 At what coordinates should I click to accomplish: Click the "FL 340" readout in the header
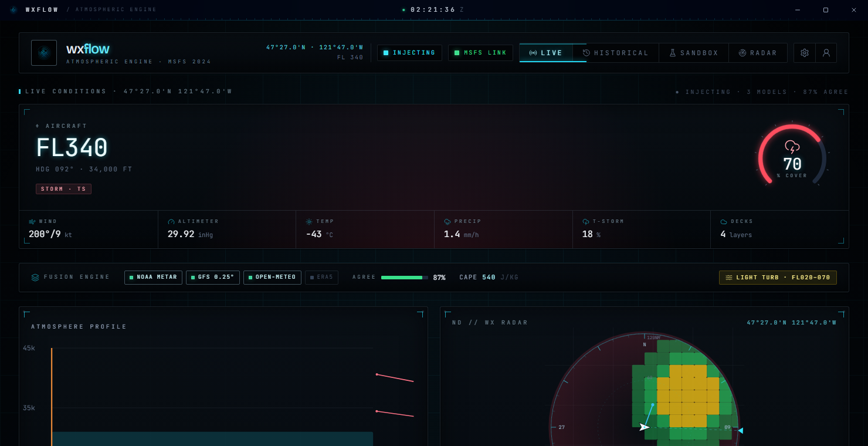(350, 58)
